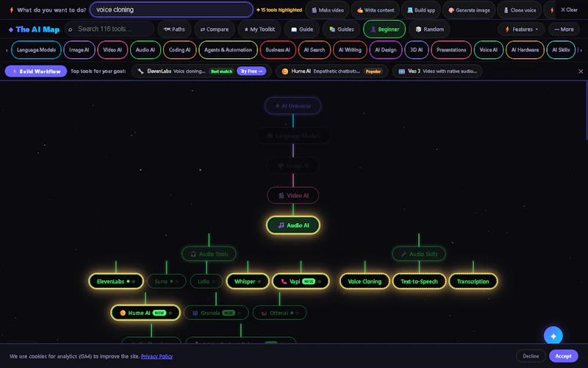
Task: Open the More menu
Action: tap(564, 29)
